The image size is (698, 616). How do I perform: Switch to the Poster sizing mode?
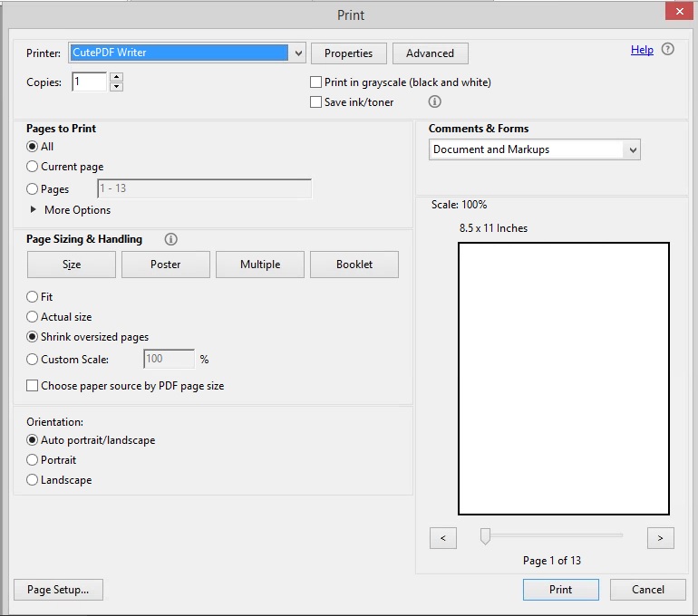[166, 265]
